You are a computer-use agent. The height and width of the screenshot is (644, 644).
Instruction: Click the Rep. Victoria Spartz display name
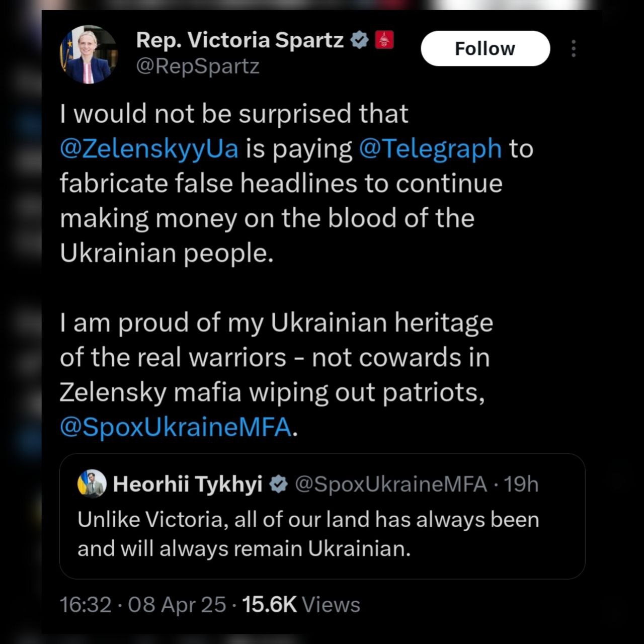click(240, 40)
